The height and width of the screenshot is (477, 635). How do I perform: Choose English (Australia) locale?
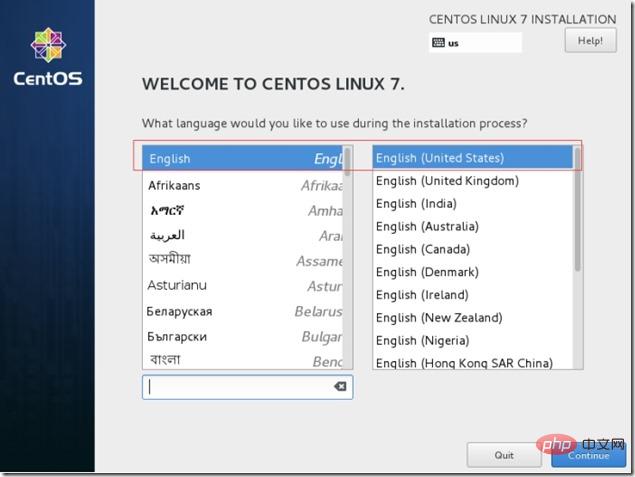[473, 226]
